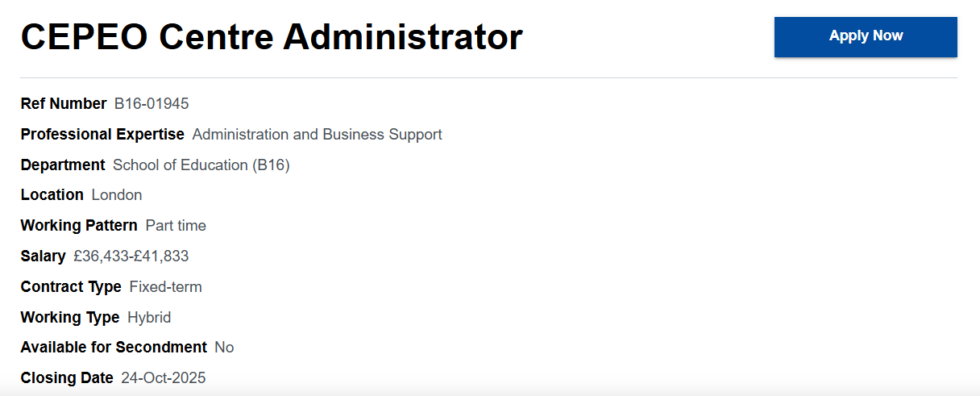This screenshot has width=980, height=396.
Task: Select the Part time value
Action: [176, 226]
